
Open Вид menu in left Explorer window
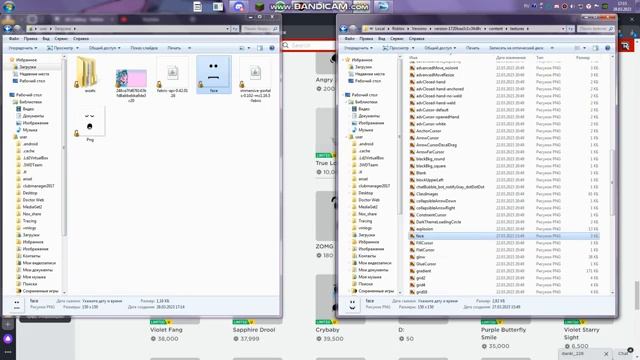(46, 38)
